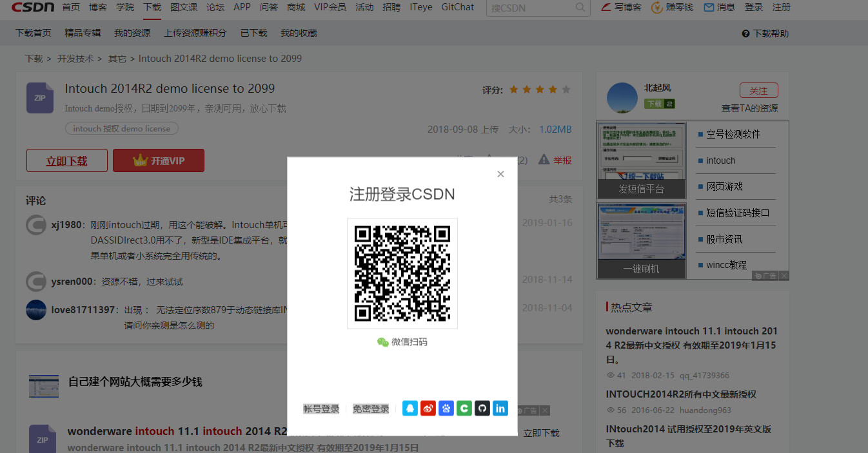Log in with Weibo icon
Viewport: 868px width, 453px height.
click(428, 409)
